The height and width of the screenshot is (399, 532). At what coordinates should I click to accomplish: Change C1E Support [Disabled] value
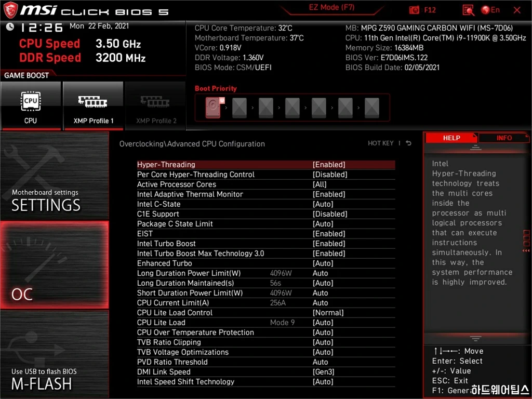330,214
